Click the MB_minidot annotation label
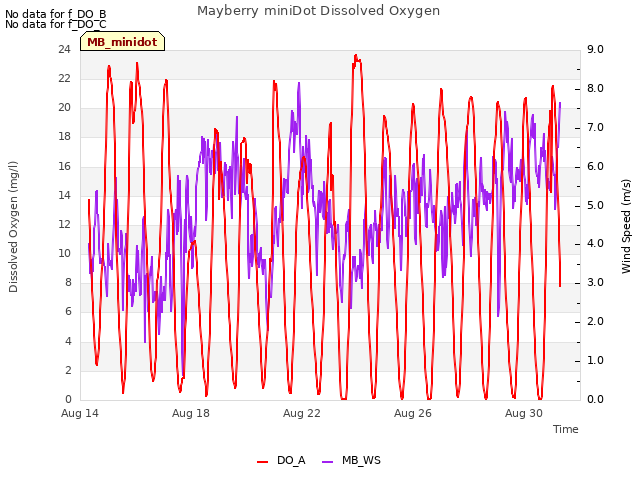Screen dimensions: 640x480 point(122,42)
